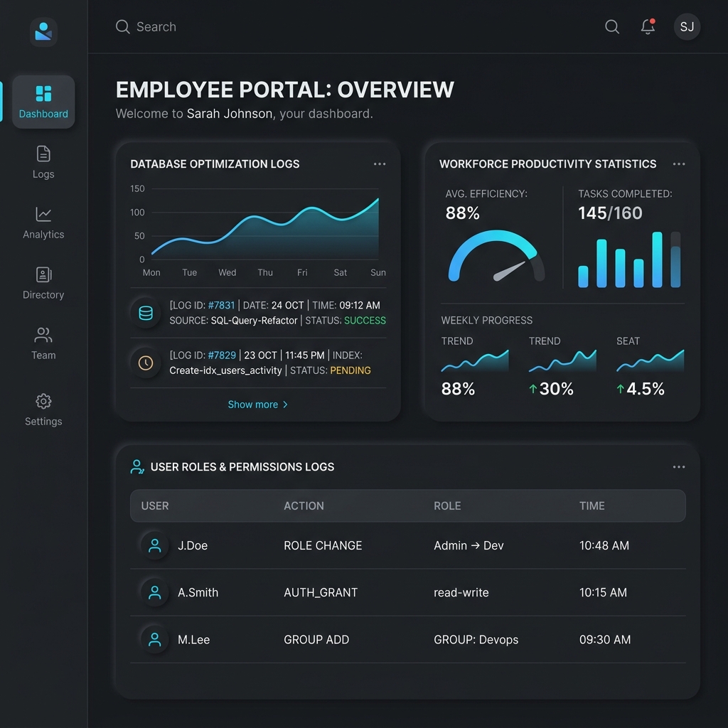Click M.Lee's user avatar icon

point(154,640)
